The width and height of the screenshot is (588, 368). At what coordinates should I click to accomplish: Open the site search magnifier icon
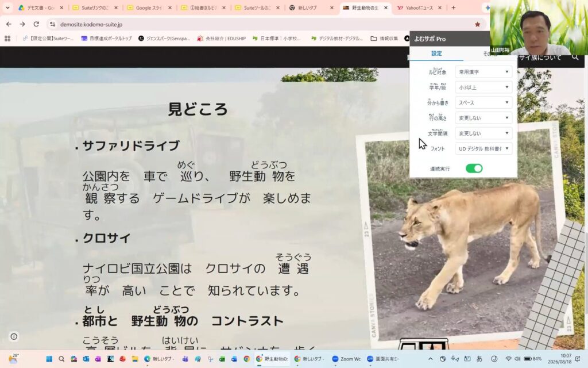(x=575, y=57)
